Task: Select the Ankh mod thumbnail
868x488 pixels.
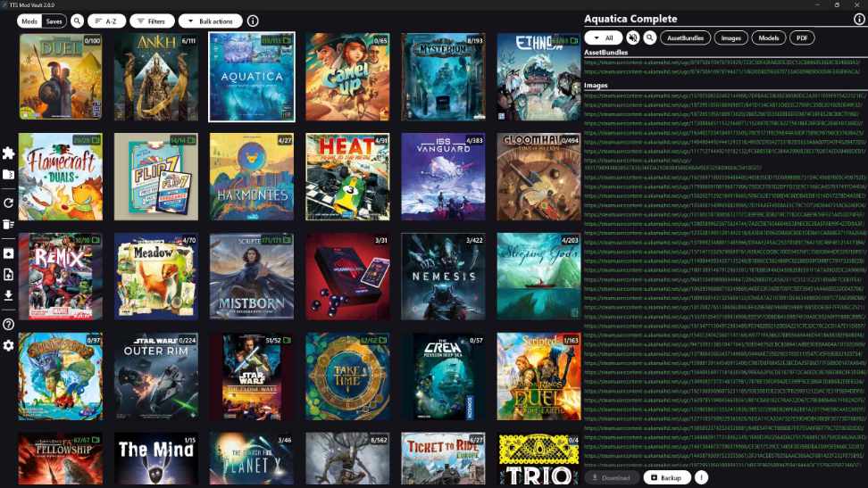Action: [156, 77]
